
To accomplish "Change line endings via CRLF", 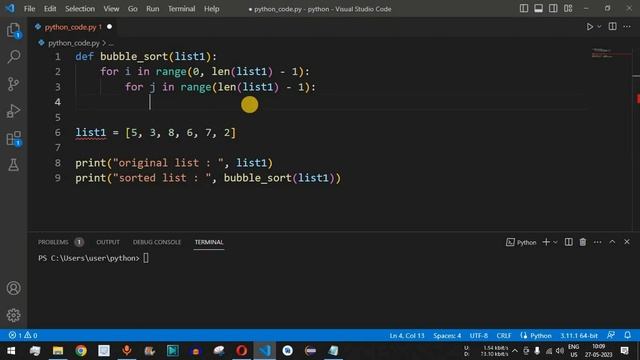I will tap(504, 336).
